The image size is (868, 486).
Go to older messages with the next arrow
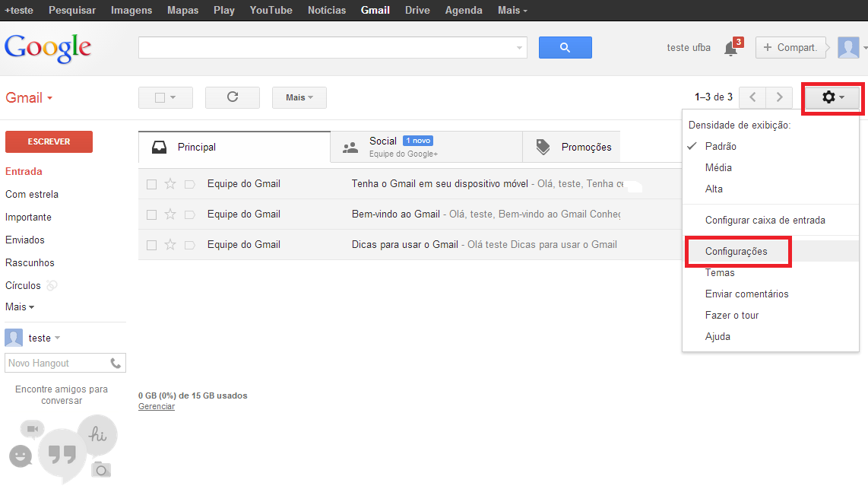point(779,97)
